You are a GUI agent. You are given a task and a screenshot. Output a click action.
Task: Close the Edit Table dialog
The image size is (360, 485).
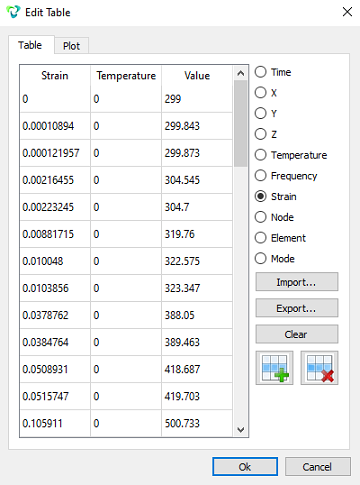347,12
